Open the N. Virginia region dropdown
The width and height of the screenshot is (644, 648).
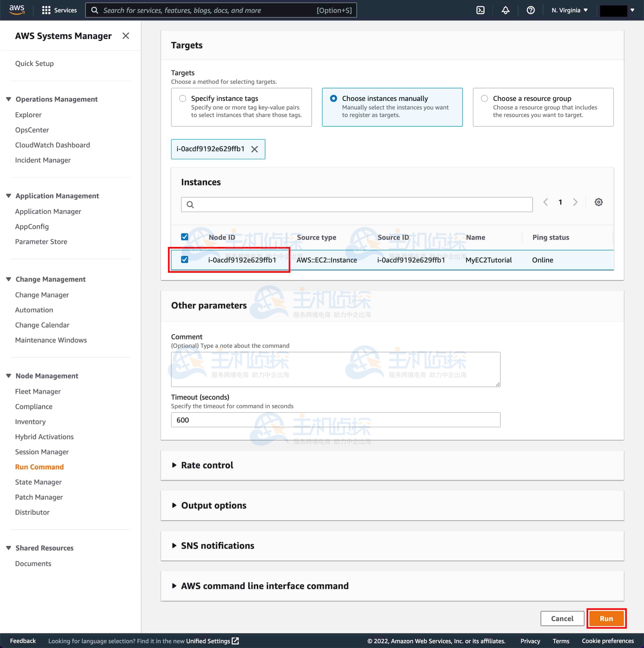click(x=569, y=10)
